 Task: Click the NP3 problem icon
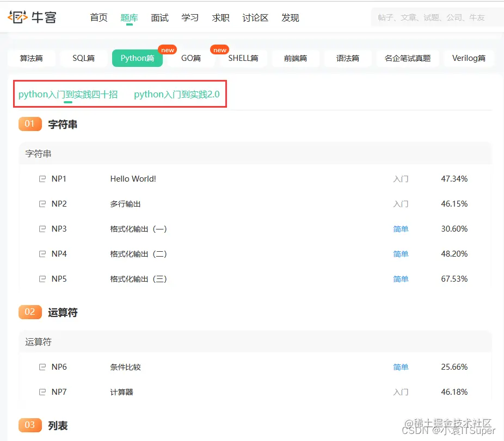[42, 229]
